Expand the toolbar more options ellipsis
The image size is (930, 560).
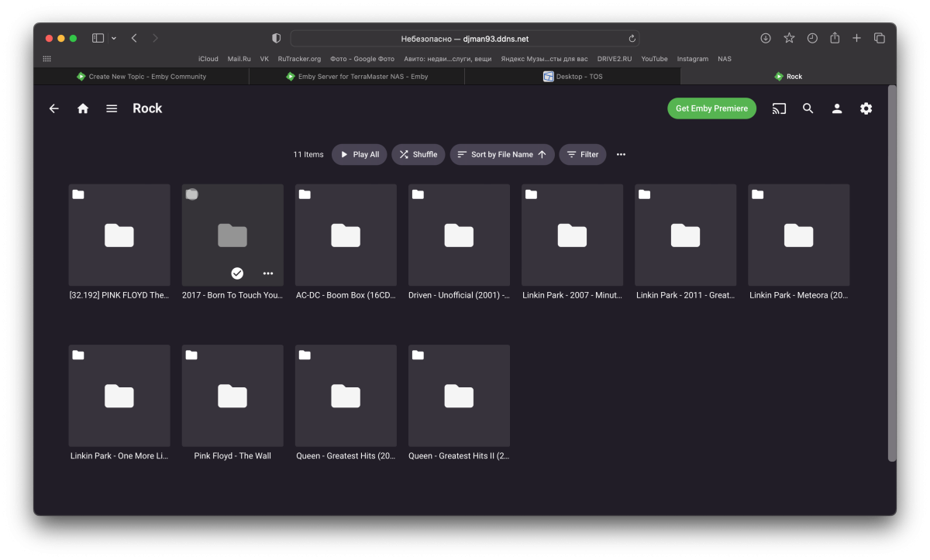[x=621, y=154]
